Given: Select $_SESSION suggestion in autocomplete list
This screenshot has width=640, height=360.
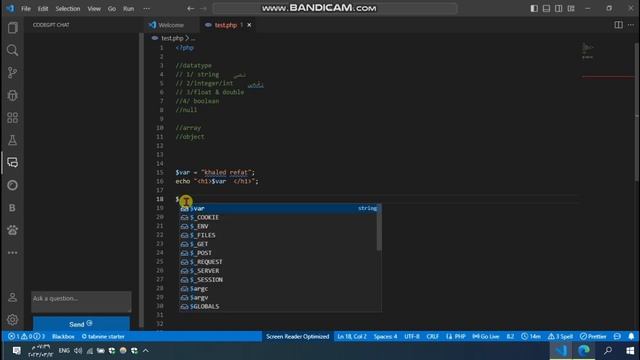Looking at the screenshot, I should point(279,280).
